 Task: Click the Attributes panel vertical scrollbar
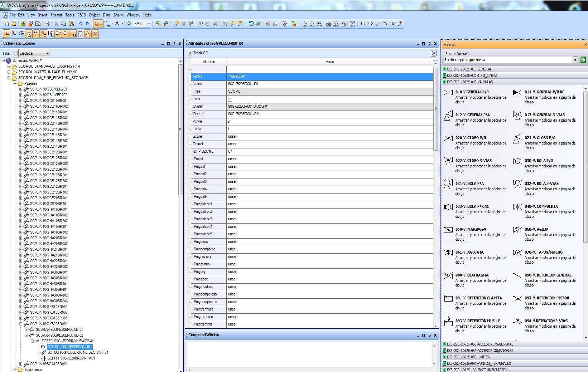click(435, 108)
